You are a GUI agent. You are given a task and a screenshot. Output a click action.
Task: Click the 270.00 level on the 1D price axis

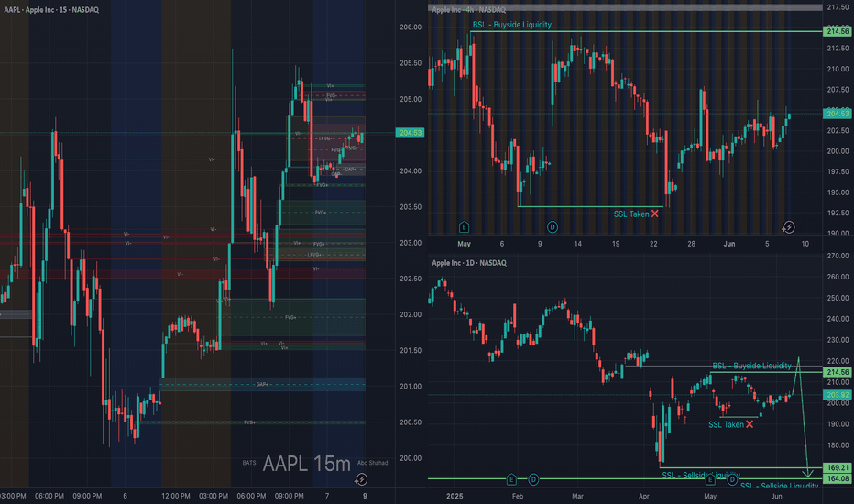point(838,256)
